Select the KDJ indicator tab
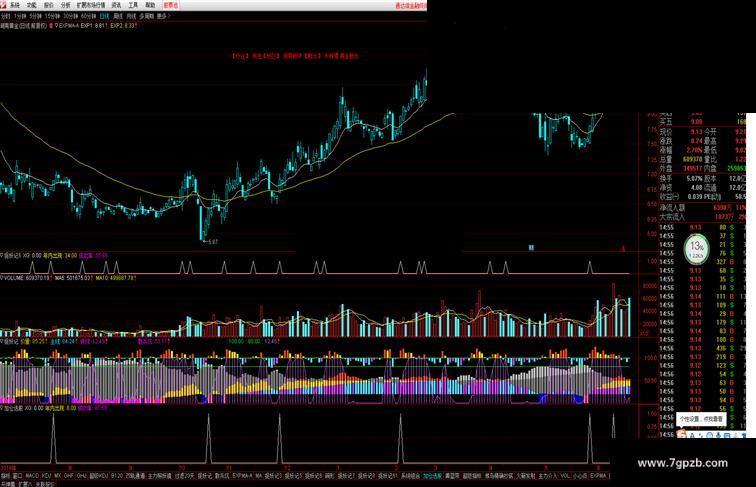 [x=47, y=476]
